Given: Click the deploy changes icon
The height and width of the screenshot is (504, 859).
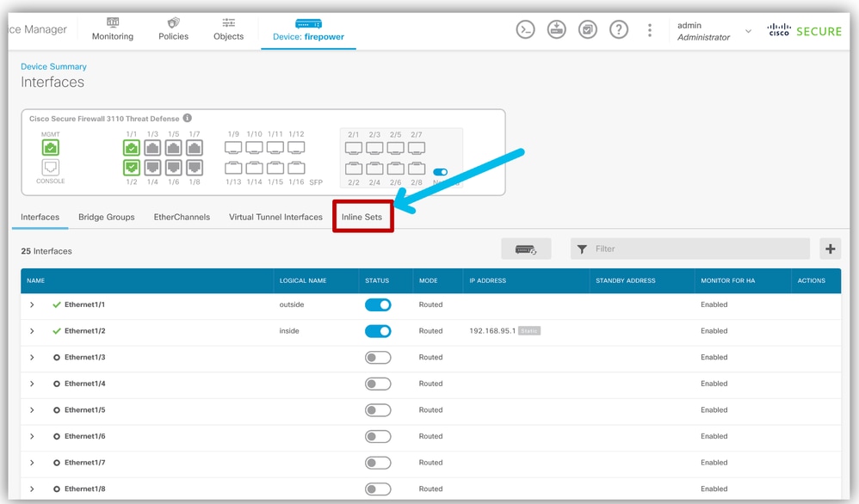Looking at the screenshot, I should coord(556,29).
